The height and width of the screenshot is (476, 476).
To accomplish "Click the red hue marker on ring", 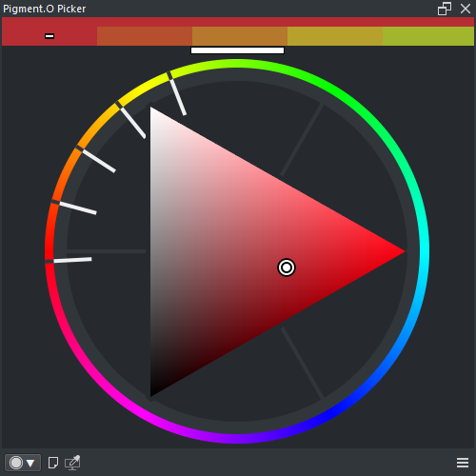I will click(x=69, y=261).
